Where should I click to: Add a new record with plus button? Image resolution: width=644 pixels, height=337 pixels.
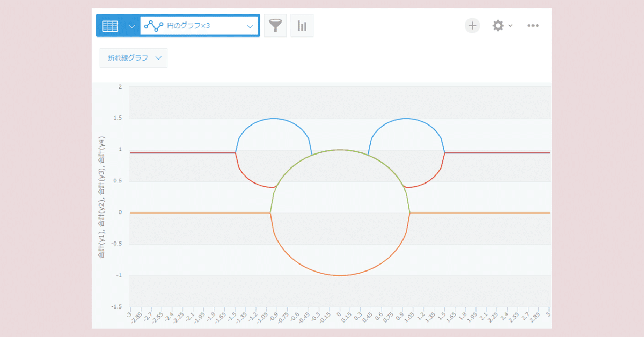click(472, 25)
